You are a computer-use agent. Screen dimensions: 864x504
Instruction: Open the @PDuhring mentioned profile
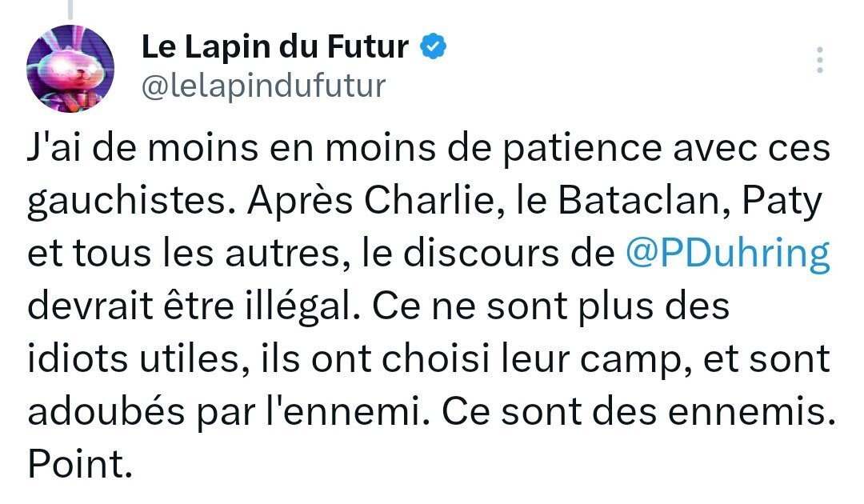[x=728, y=254]
